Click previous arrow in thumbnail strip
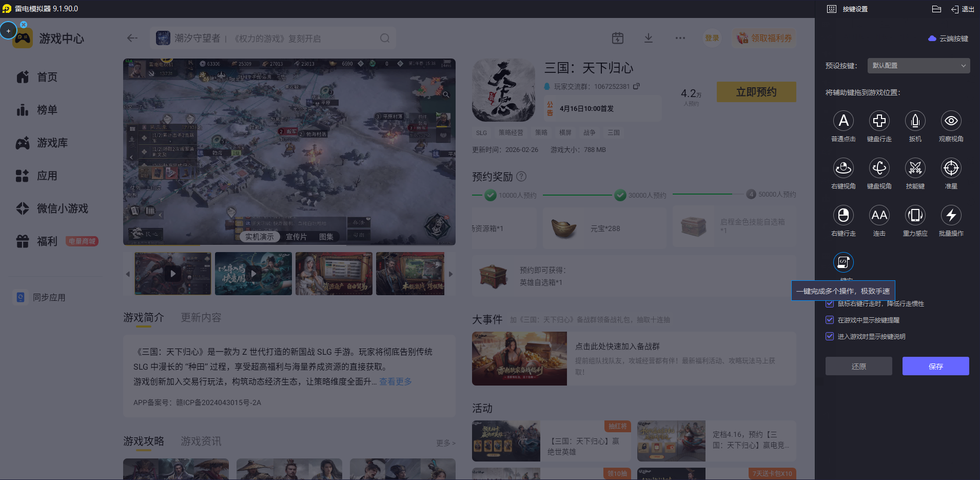This screenshot has width=980, height=480. tap(128, 274)
